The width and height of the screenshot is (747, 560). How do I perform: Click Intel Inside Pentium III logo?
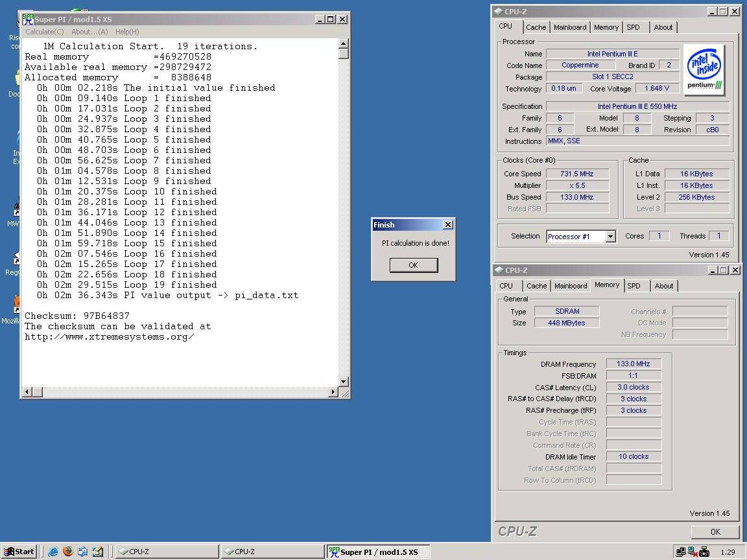click(x=704, y=71)
